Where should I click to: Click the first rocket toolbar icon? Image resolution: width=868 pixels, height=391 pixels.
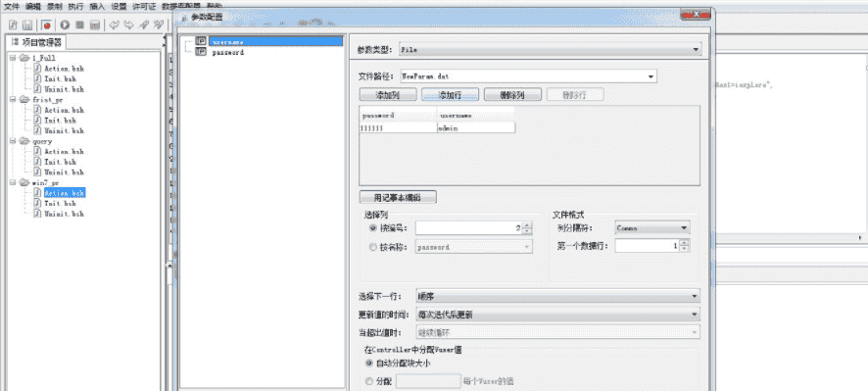pyautogui.click(x=144, y=24)
